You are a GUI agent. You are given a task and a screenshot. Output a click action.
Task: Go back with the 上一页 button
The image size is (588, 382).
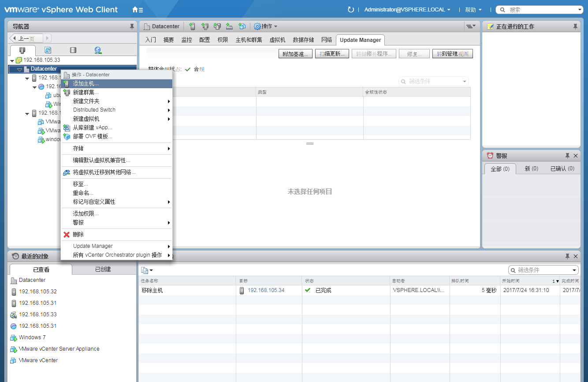pos(26,38)
